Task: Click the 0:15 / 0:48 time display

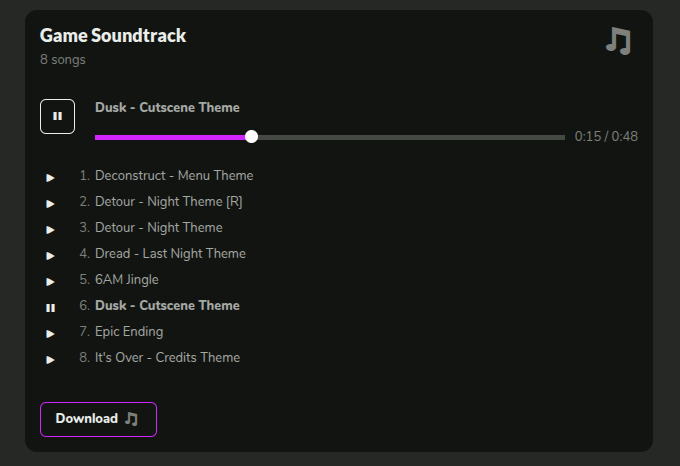Action: click(606, 137)
